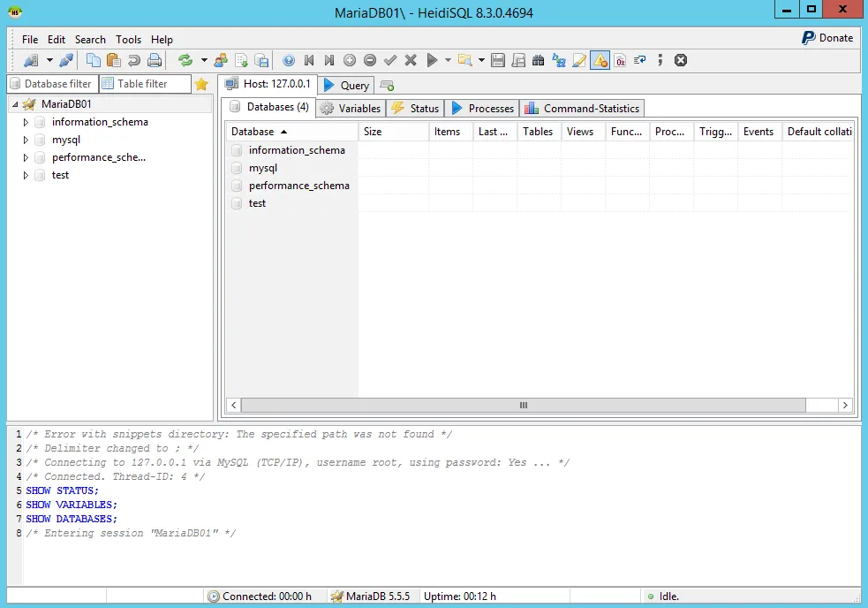Open the dropdown arrow beside Refresh
The image size is (868, 608).
tap(204, 61)
